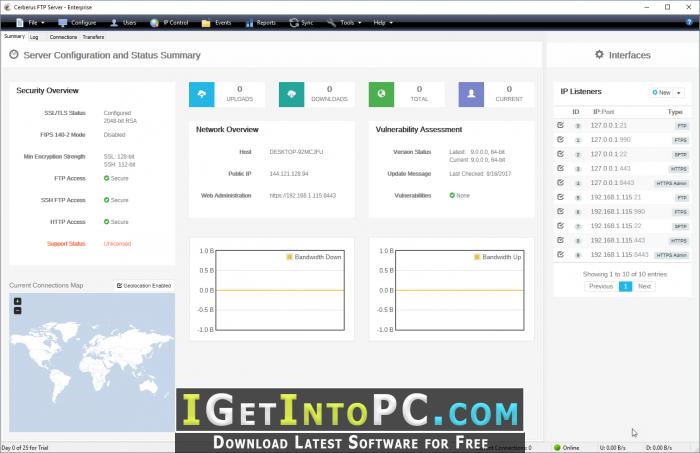The width and height of the screenshot is (700, 453).
Task: Open the Users manager icon
Action: [114, 22]
